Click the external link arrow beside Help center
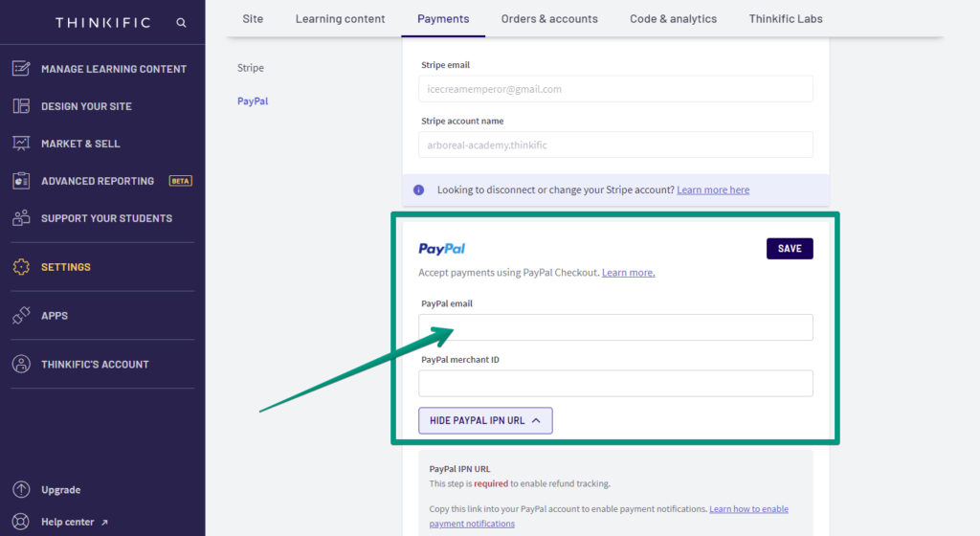Image resolution: width=980 pixels, height=536 pixels. [104, 523]
